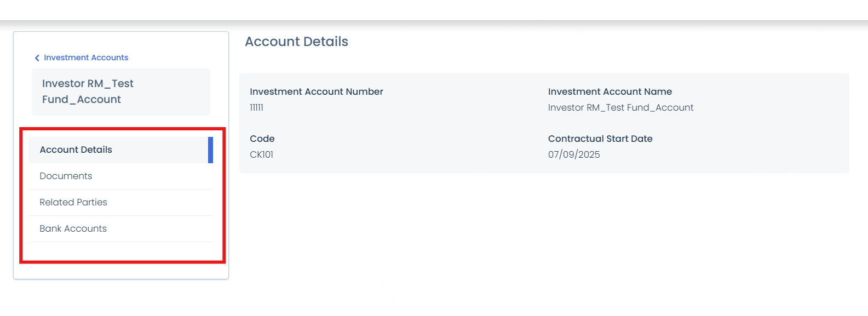
Task: Select the Contractual Start Date 07/09/2025
Action: [574, 154]
